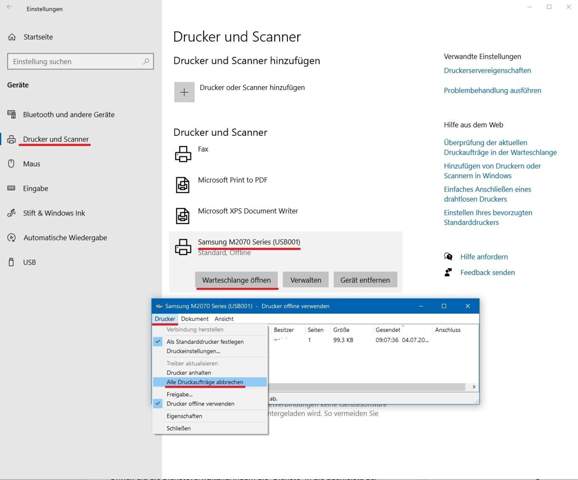The image size is (578, 480).
Task: Open the Dokument menu
Action: click(x=195, y=319)
